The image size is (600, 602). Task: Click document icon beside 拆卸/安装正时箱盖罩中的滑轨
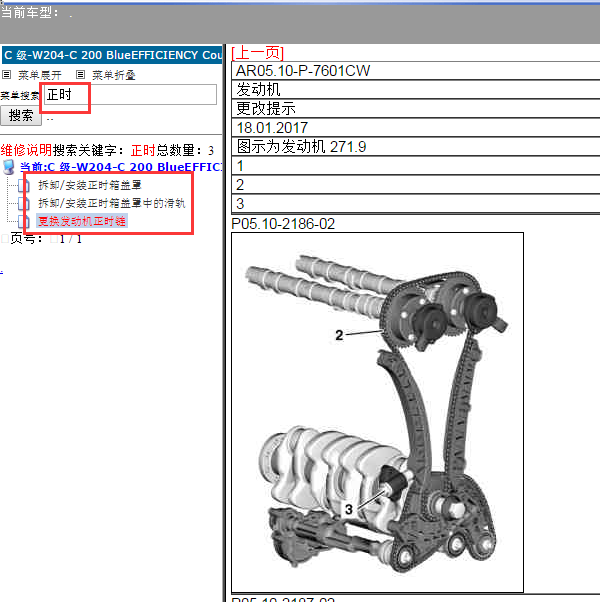pos(24,203)
